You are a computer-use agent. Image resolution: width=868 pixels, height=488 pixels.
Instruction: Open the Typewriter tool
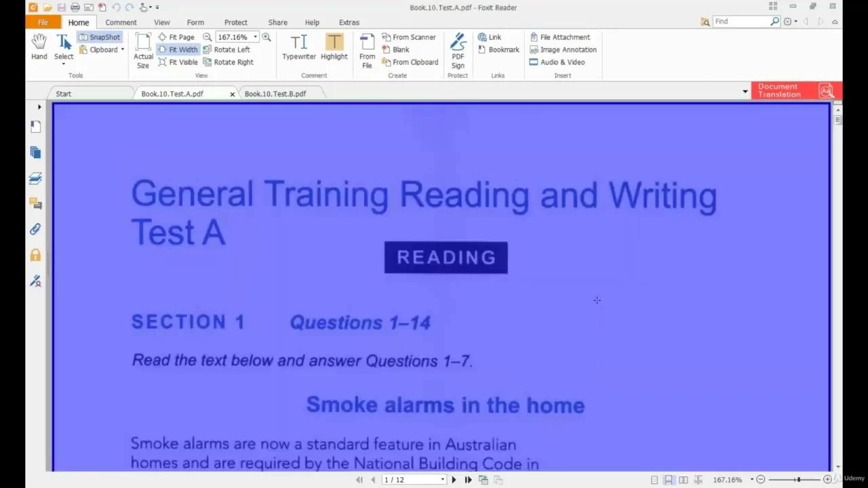tap(298, 47)
